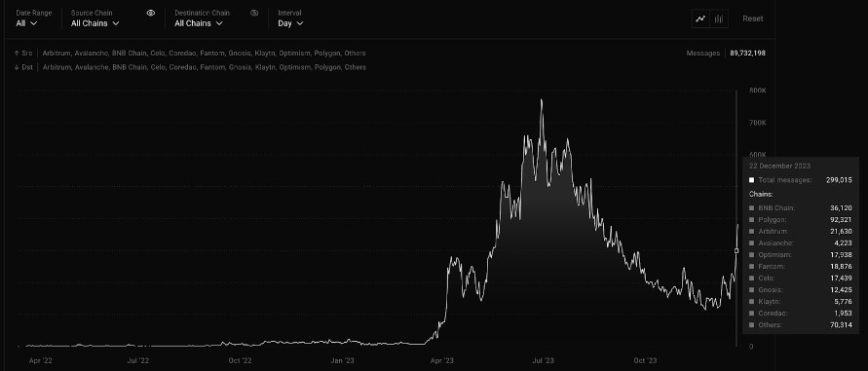
Task: Click the Oct '22 axis label
Action: (241, 360)
